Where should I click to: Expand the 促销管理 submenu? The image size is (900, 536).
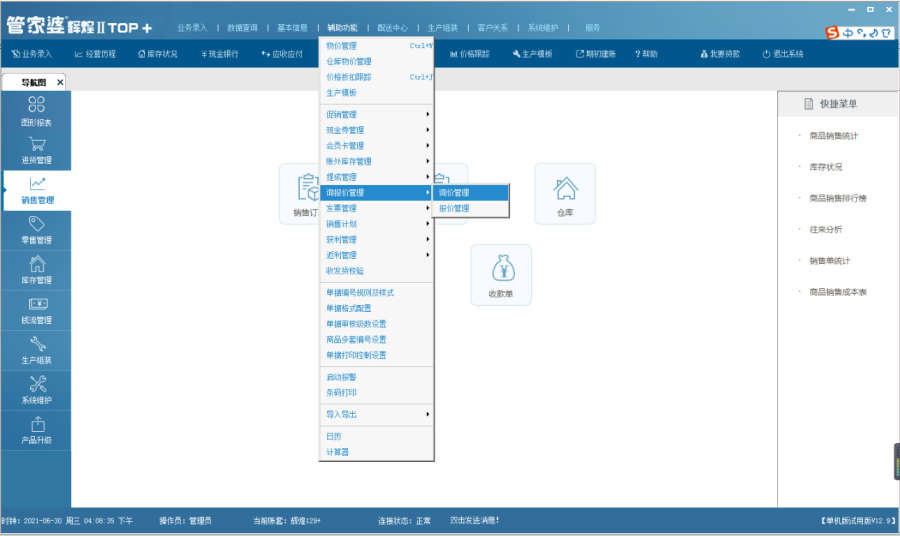pos(375,115)
